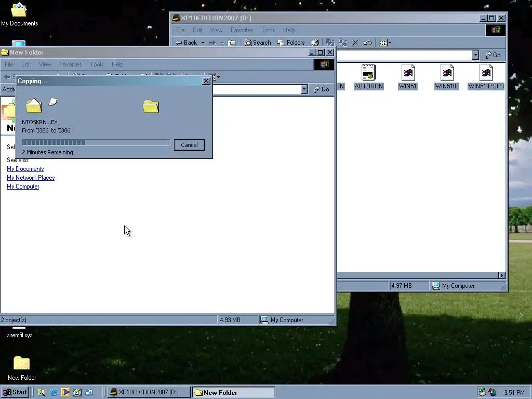Click the notepad-style quick launch icon
532x399 pixels.
[77, 392]
